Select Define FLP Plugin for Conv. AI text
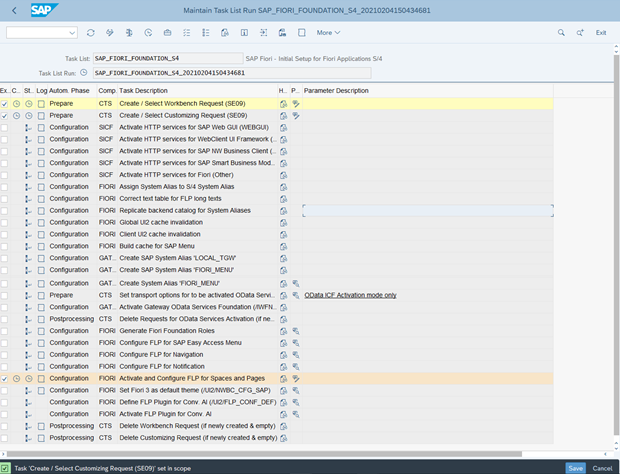 click(198, 402)
